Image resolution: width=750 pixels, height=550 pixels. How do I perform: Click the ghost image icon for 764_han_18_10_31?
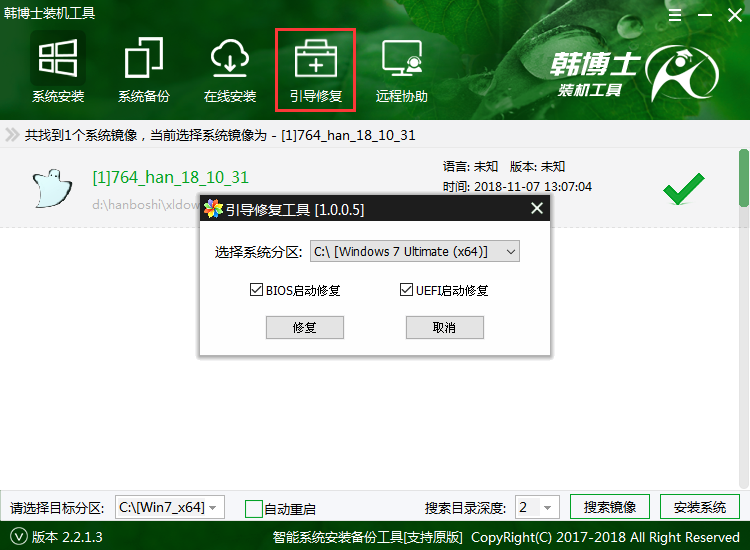point(52,188)
